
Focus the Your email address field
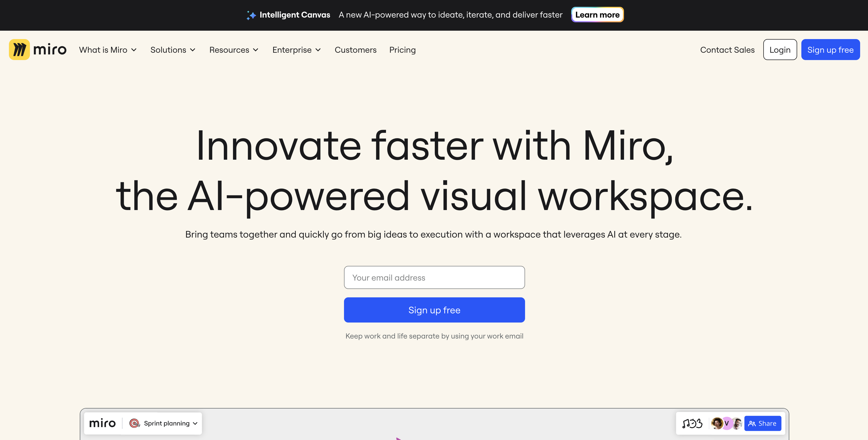[434, 277]
